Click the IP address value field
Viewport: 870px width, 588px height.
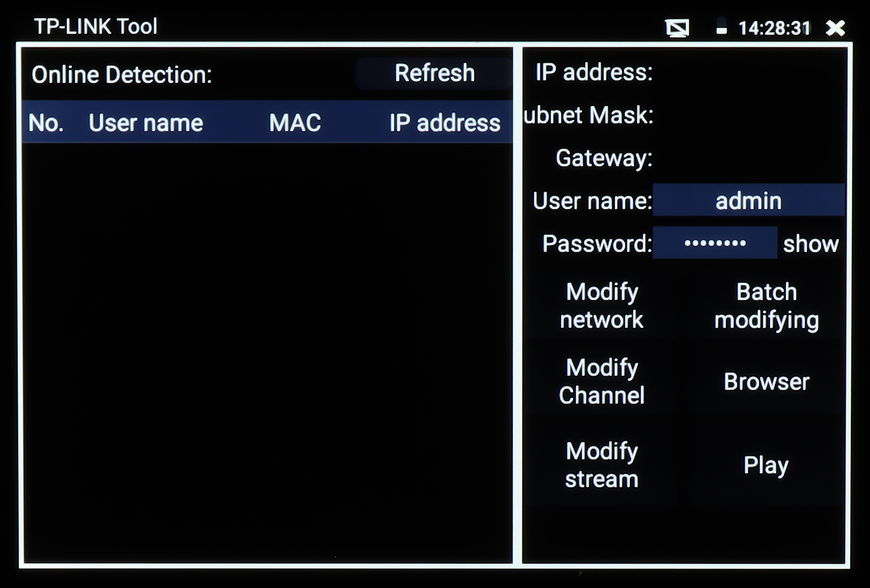[x=748, y=72]
